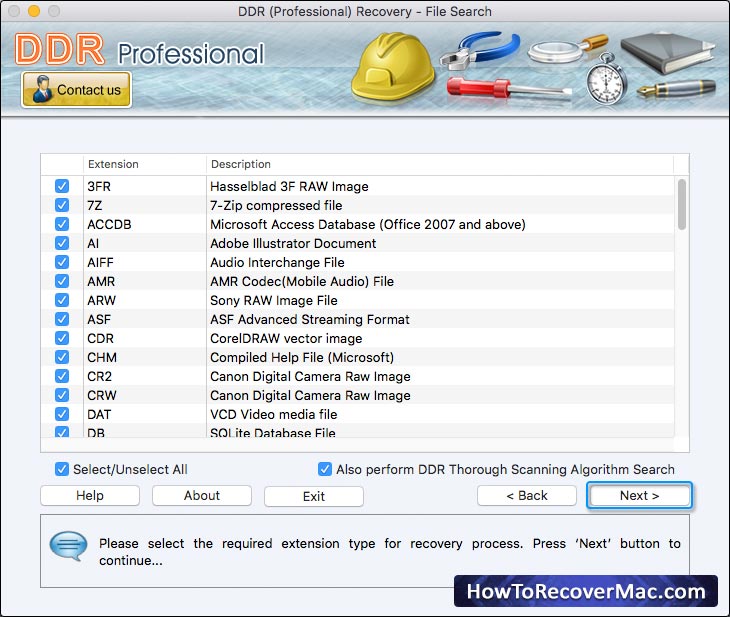Uncheck the ARW extension checkbox

click(62, 300)
